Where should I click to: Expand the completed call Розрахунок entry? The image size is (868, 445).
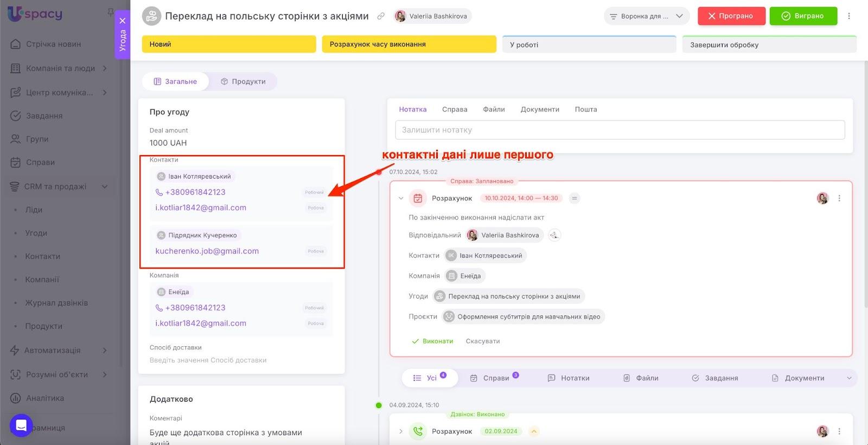pyautogui.click(x=401, y=431)
